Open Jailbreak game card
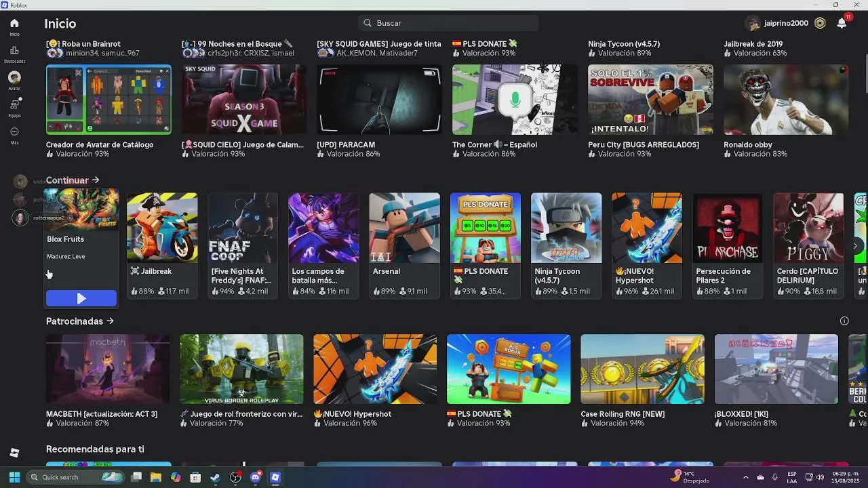Image resolution: width=868 pixels, height=488 pixels. pos(162,245)
